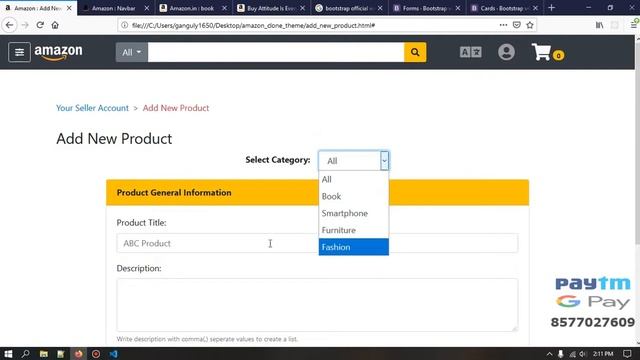The width and height of the screenshot is (640, 360).
Task: Click the Amazon logo
Action: (x=58, y=53)
